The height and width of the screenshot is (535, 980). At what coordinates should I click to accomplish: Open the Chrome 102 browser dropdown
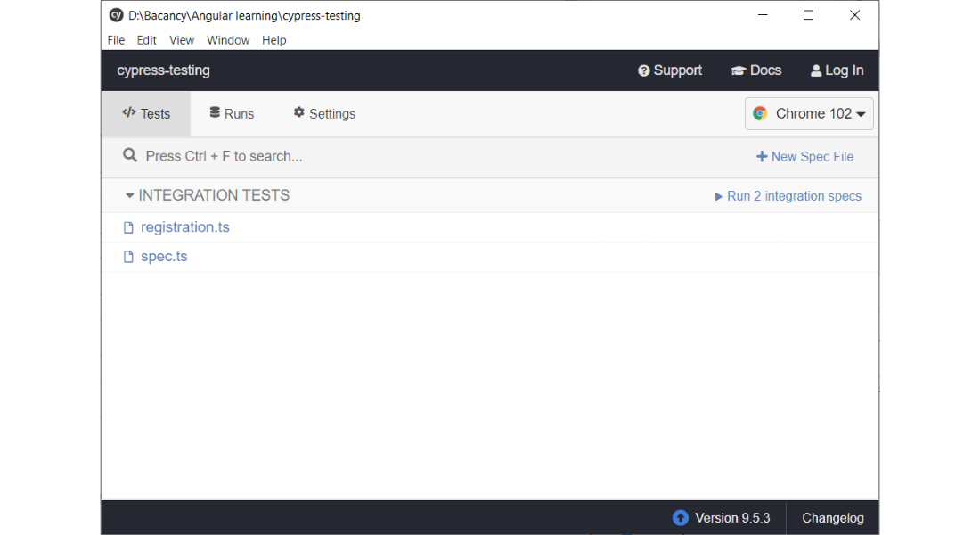(809, 114)
